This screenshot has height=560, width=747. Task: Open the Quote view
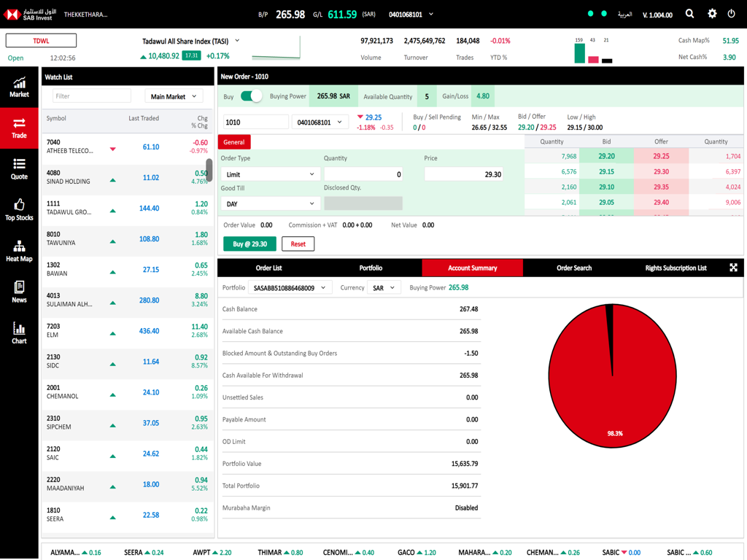(x=18, y=168)
